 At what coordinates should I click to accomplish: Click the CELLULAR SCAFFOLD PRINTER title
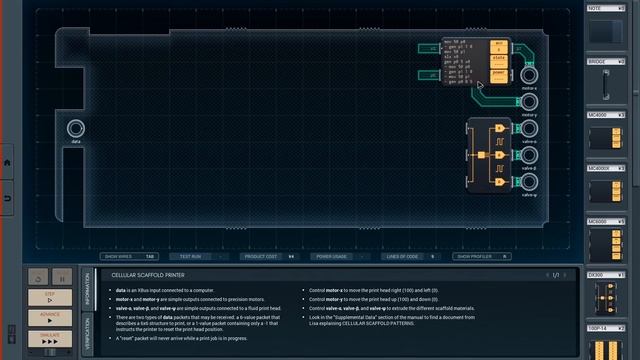pyautogui.click(x=148, y=275)
